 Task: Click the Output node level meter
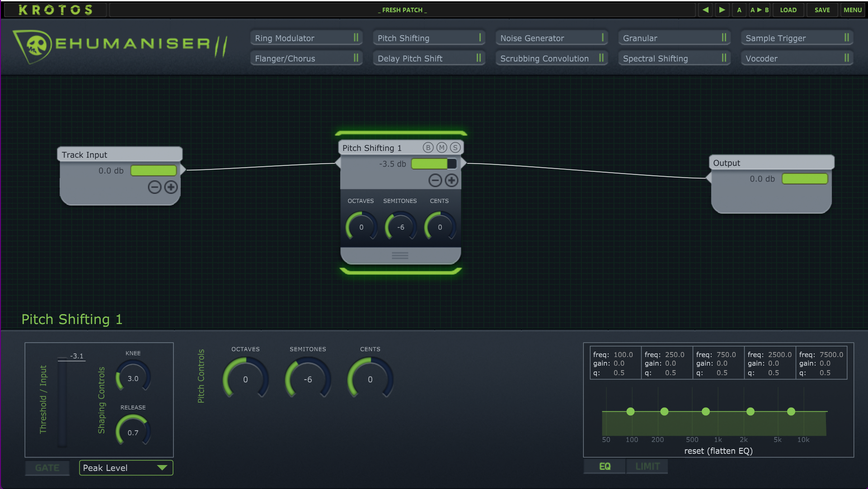[805, 179]
